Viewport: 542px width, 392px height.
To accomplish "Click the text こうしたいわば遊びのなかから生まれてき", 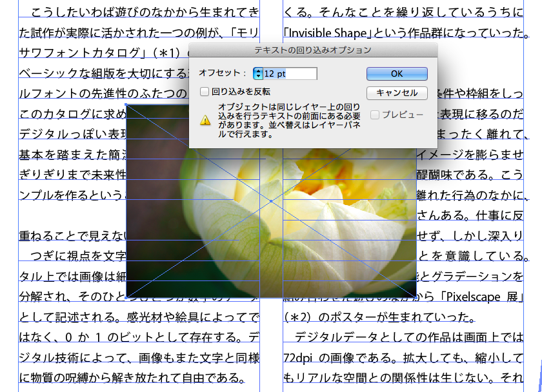I will coord(145,12).
